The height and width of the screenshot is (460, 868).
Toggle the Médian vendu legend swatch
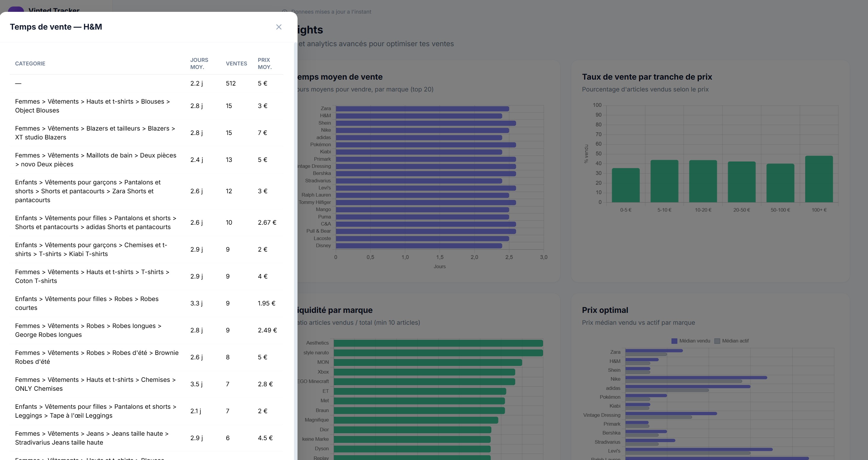coord(674,341)
